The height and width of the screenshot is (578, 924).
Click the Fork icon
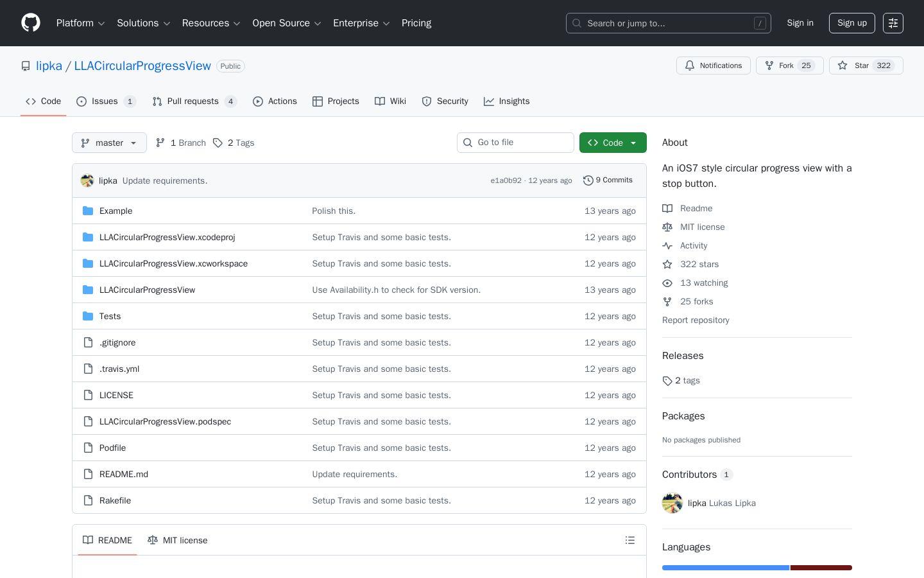click(x=769, y=66)
